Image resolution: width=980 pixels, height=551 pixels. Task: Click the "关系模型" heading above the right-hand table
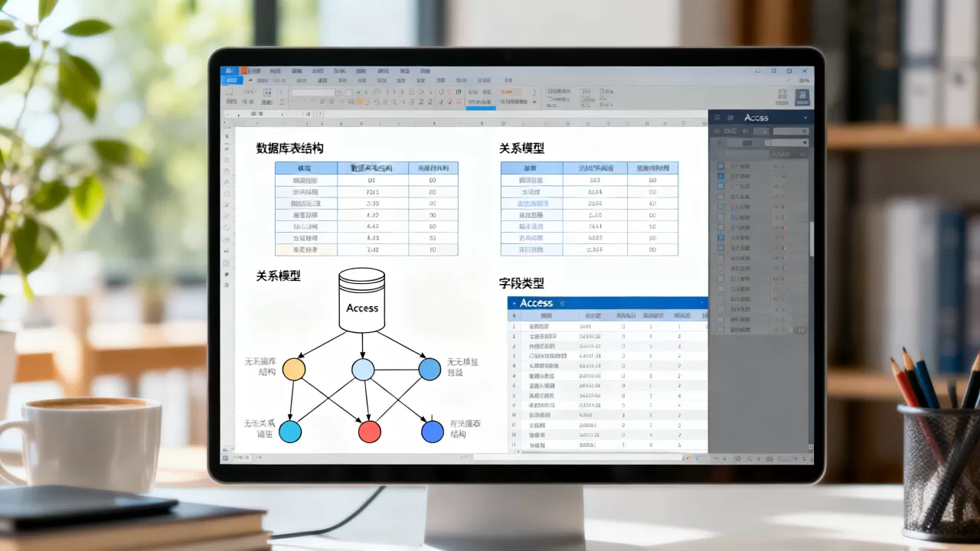pos(521,148)
